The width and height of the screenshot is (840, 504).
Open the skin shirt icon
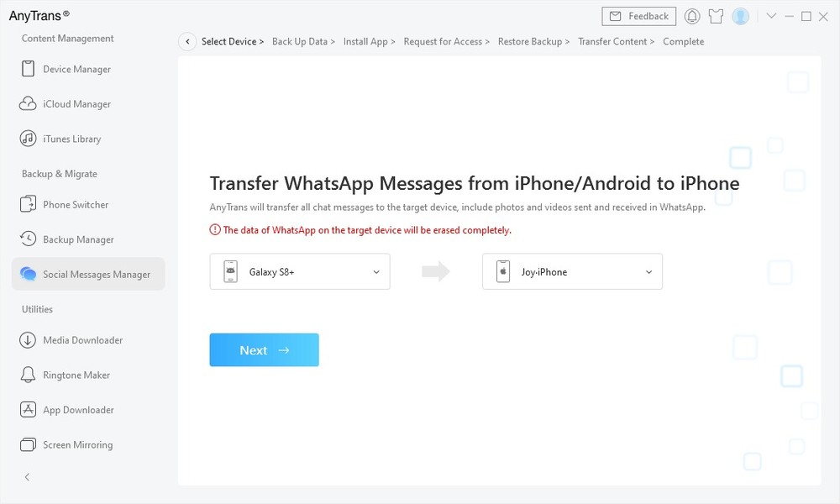pyautogui.click(x=717, y=17)
